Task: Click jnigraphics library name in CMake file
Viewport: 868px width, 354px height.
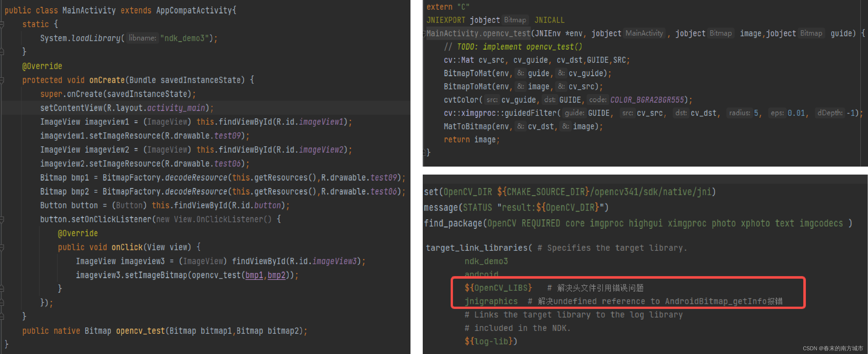Action: (x=491, y=301)
